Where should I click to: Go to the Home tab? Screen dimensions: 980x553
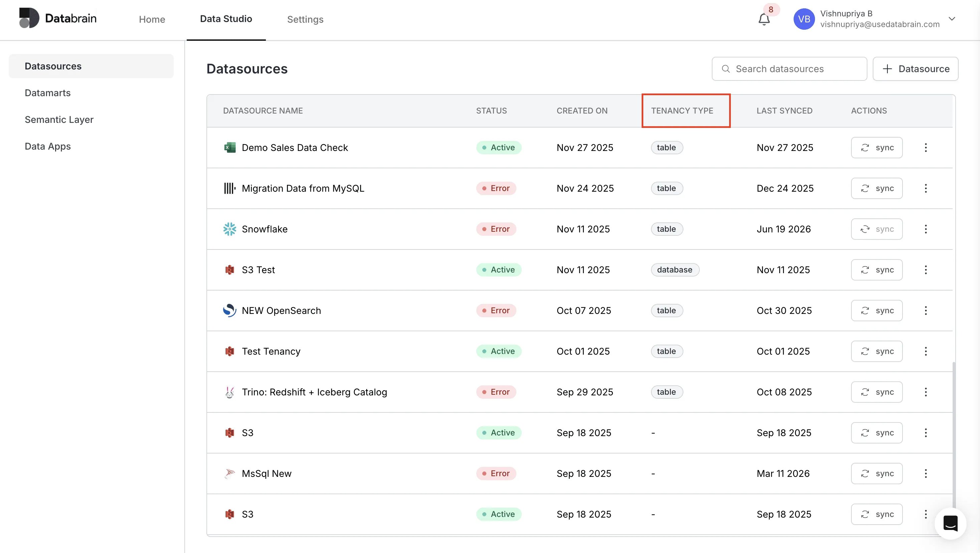152,19
